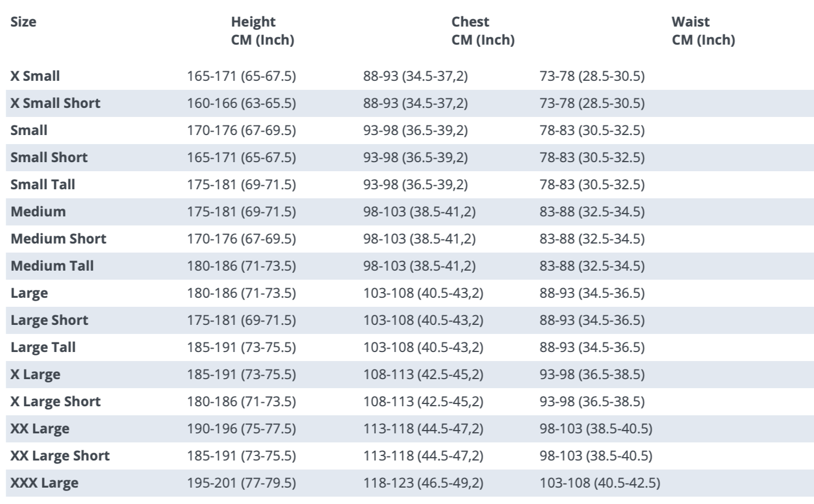Image resolution: width=814 pixels, height=504 pixels.
Task: Select the X Small Short size label
Action: (x=55, y=103)
